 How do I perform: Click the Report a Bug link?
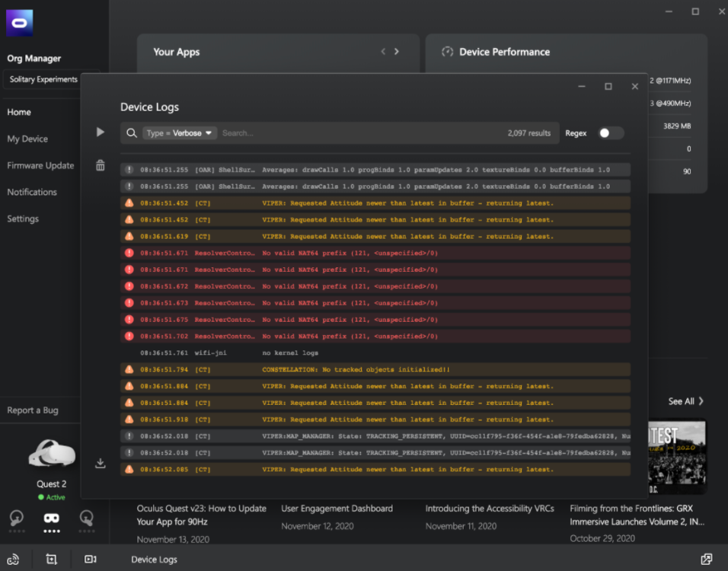point(33,410)
